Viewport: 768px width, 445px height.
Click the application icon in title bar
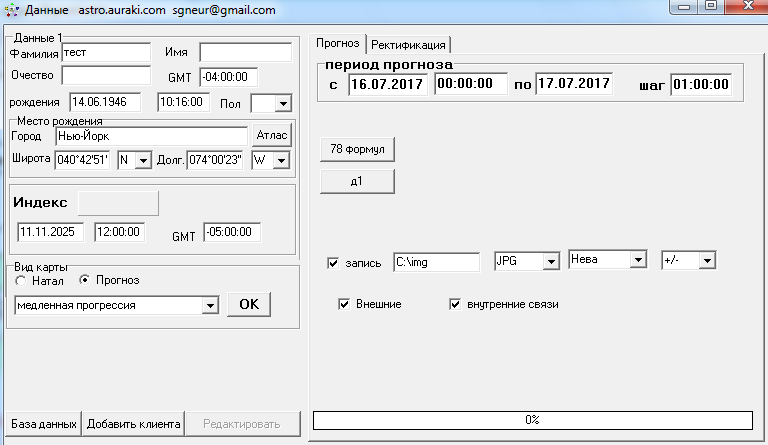[x=11, y=10]
